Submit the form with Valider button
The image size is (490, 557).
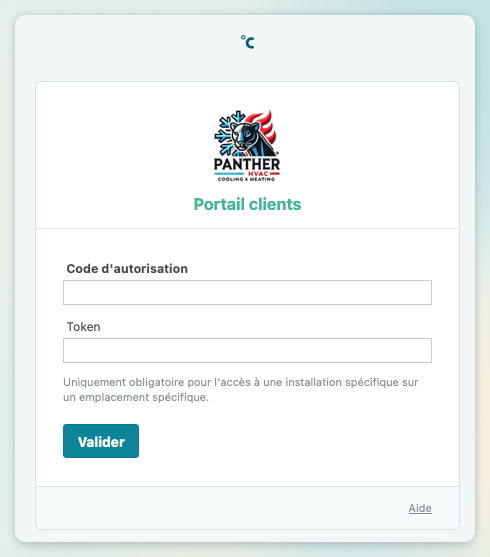click(x=101, y=441)
